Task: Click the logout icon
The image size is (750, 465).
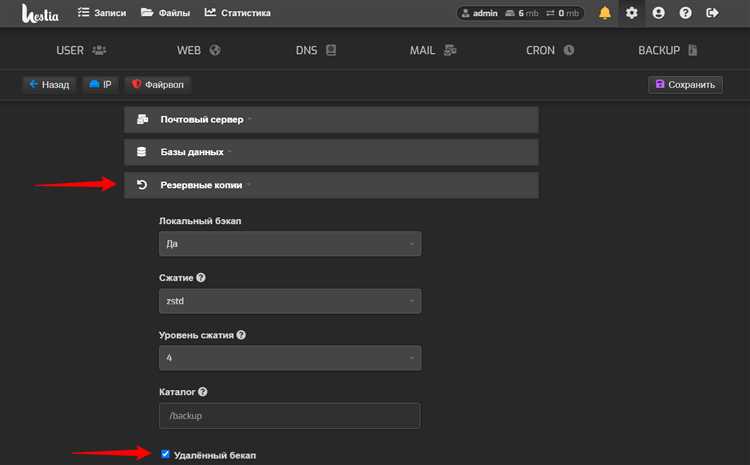Action: pos(712,13)
